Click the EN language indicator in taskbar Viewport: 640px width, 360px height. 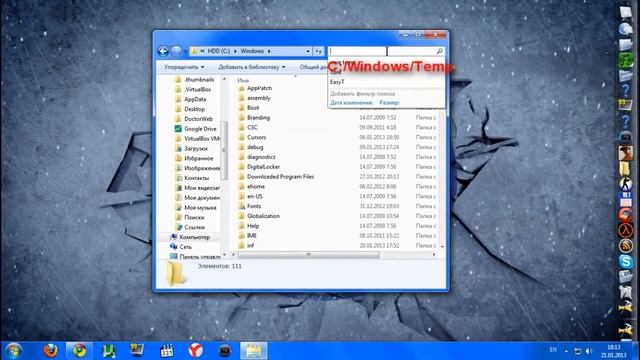553,350
